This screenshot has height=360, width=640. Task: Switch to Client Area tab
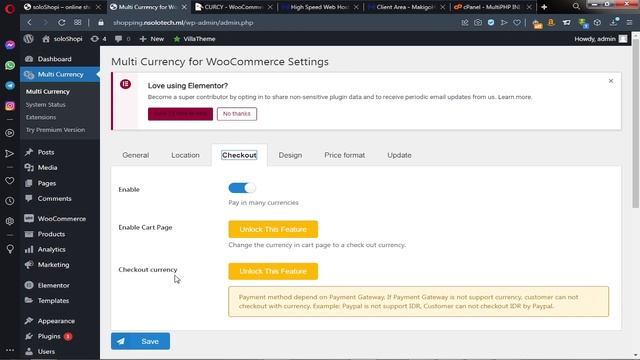[x=407, y=7]
